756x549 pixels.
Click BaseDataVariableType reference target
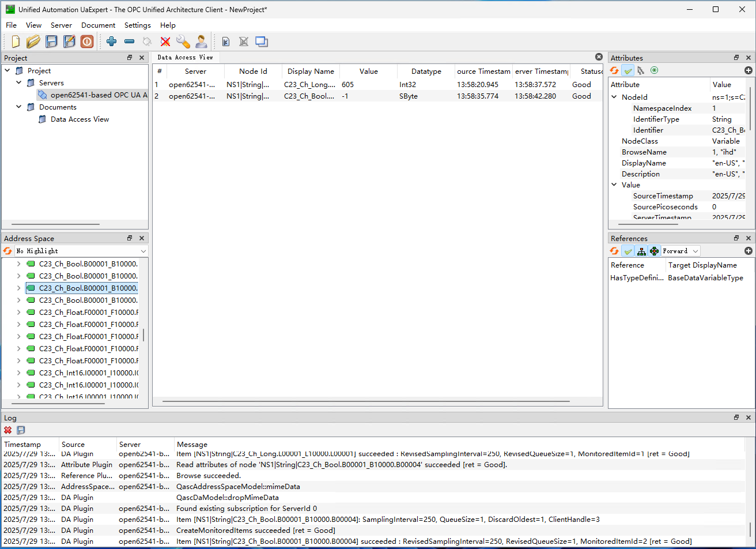pos(705,278)
